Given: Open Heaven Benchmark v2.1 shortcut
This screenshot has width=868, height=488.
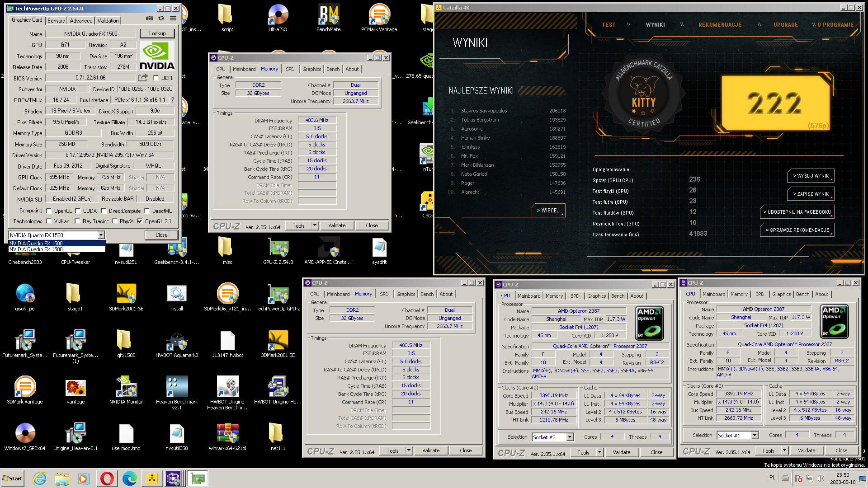Looking at the screenshot, I should [177, 392].
